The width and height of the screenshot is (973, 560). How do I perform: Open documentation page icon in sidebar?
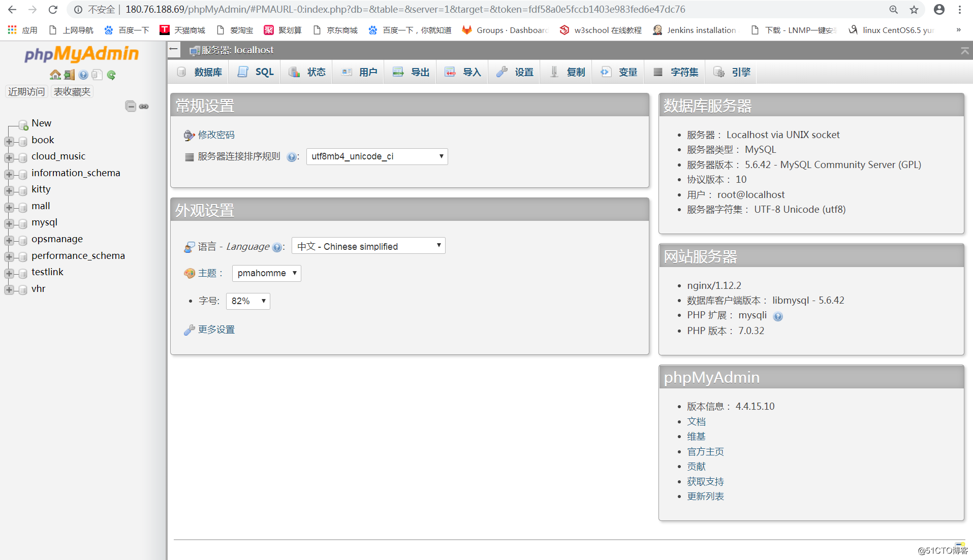(97, 75)
